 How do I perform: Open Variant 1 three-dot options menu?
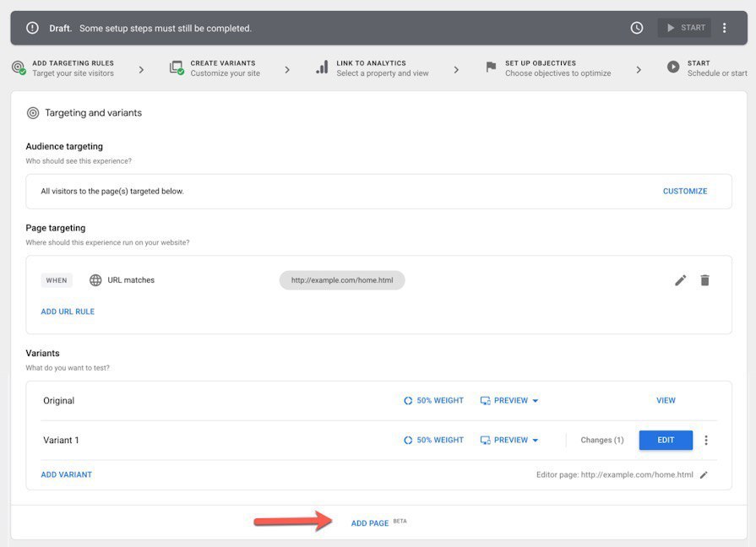pyautogui.click(x=706, y=440)
